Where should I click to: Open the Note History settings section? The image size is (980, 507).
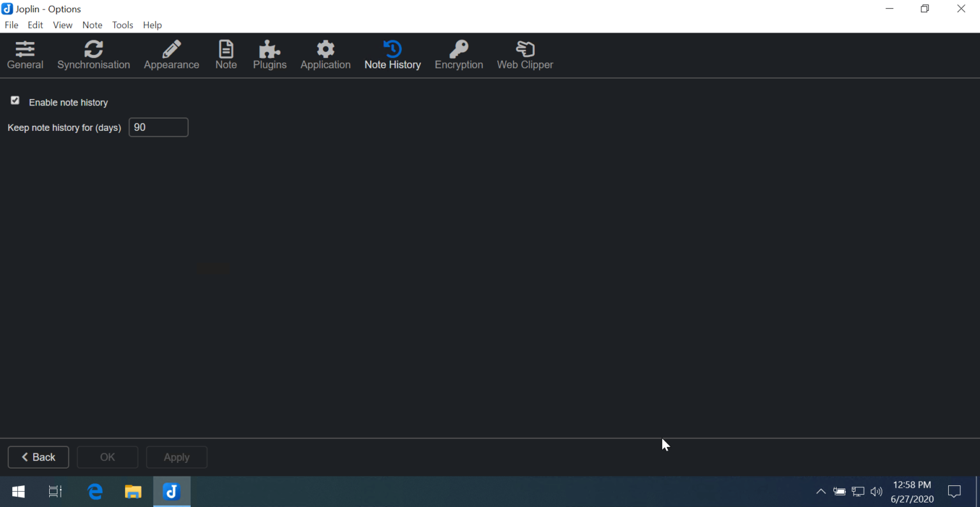pos(392,54)
